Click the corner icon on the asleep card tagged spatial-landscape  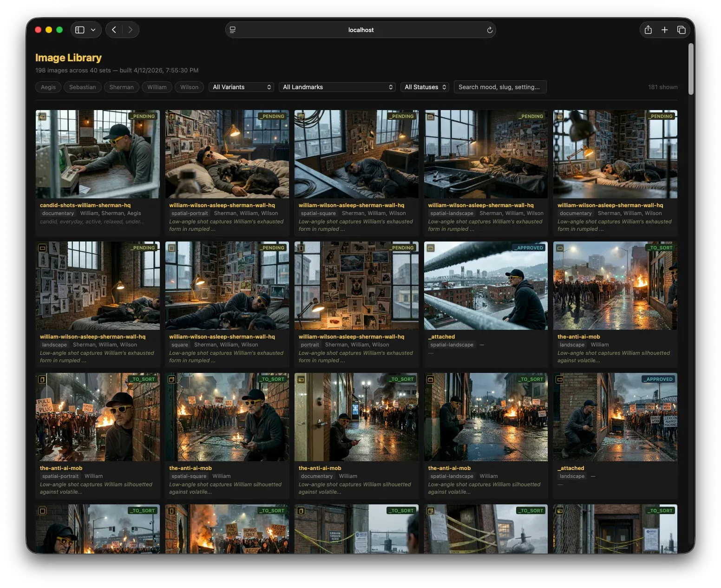click(x=431, y=117)
